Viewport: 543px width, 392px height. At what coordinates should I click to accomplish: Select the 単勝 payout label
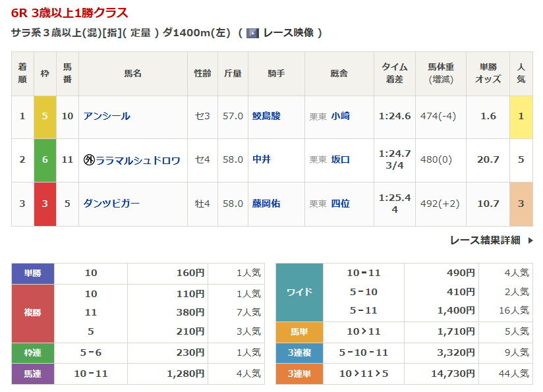point(33,273)
